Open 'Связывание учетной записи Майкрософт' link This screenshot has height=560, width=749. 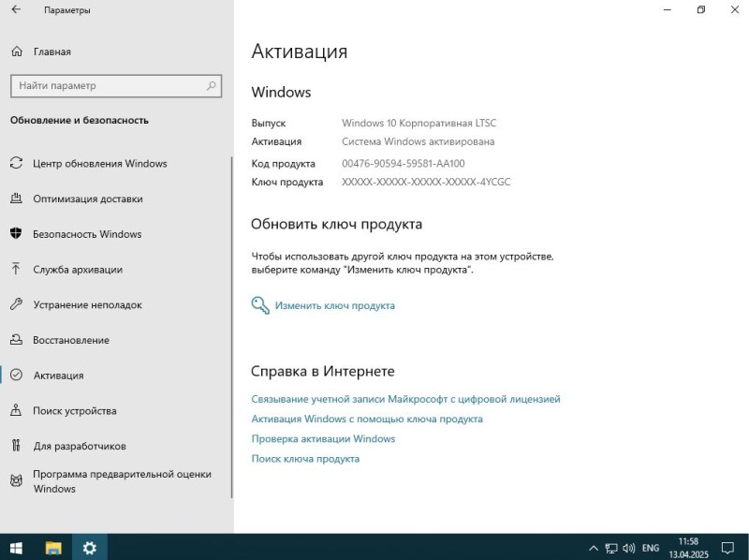405,399
